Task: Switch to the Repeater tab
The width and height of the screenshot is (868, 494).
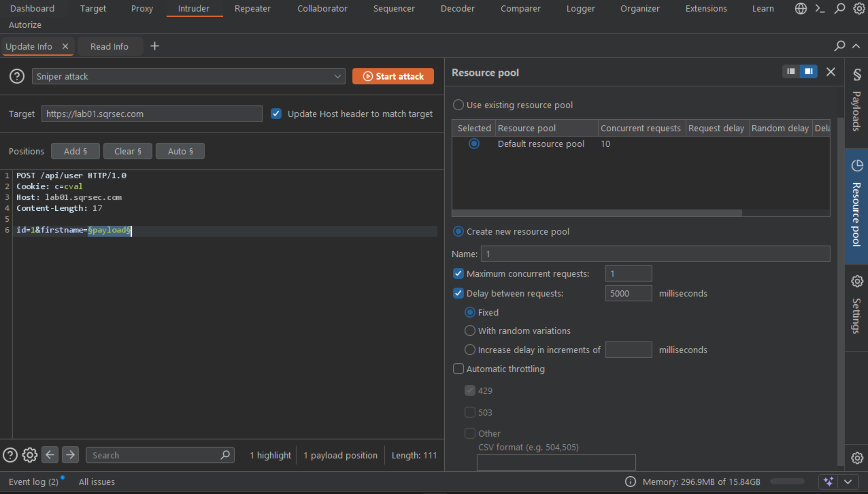Action: click(x=252, y=9)
